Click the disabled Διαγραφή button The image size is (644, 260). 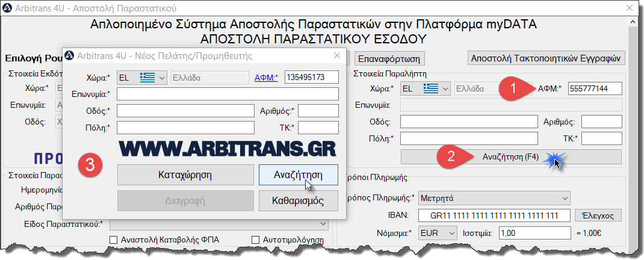click(x=185, y=201)
